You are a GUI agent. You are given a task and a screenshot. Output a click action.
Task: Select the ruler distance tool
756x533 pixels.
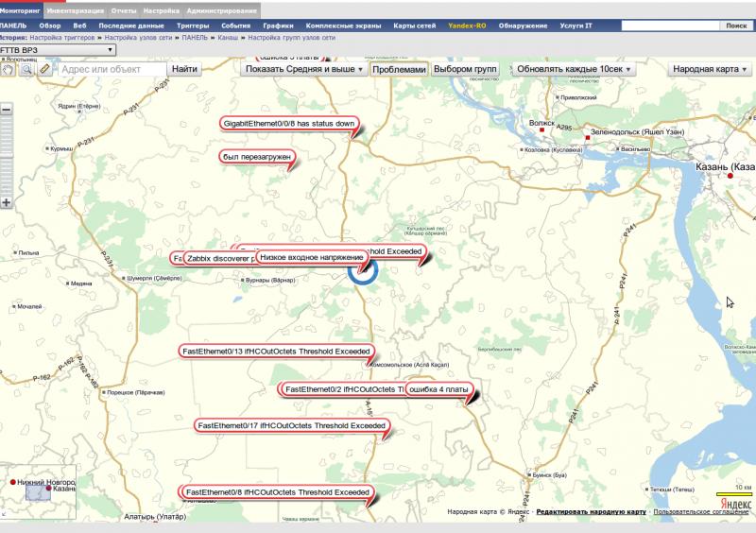[44, 69]
